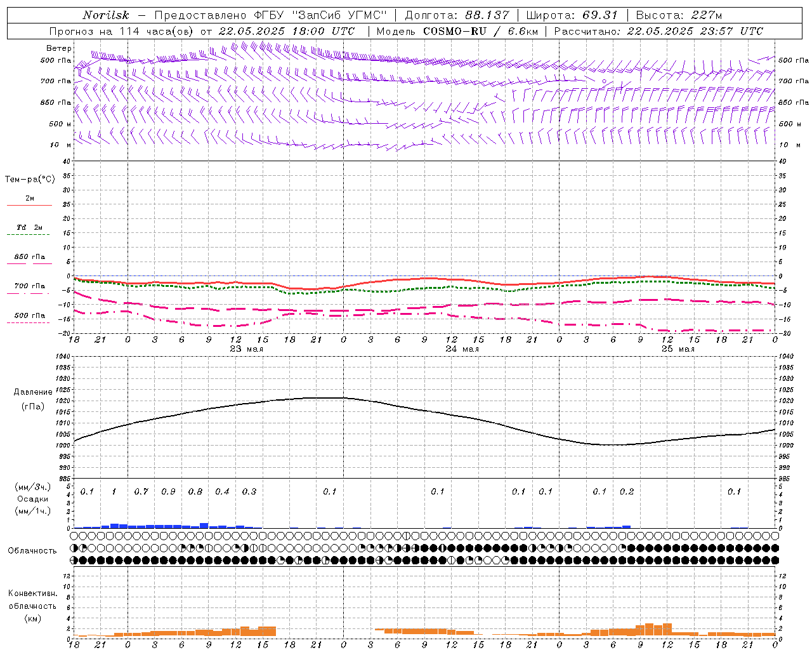Image resolution: width=812 pixels, height=650 pixels.
Task: Select the Осадки label
Action: pyautogui.click(x=33, y=499)
